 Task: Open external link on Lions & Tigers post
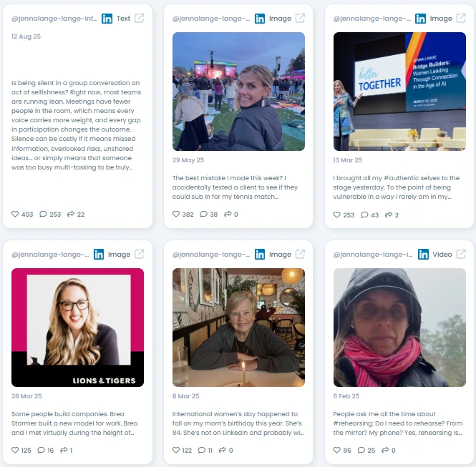click(x=140, y=254)
